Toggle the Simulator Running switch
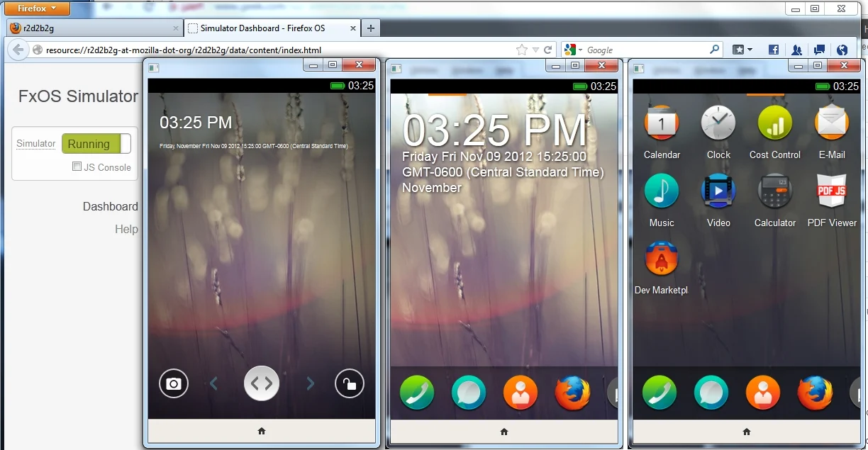The width and height of the screenshot is (868, 450). tap(96, 144)
